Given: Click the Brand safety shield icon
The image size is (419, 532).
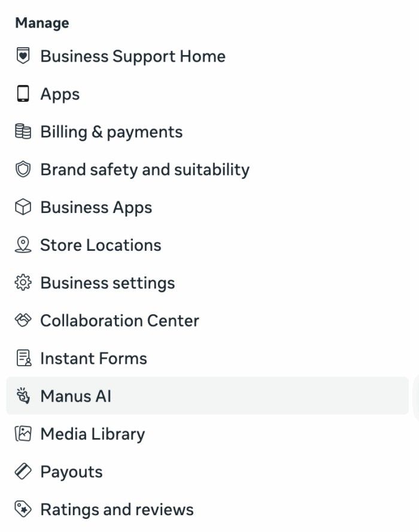Looking at the screenshot, I should click(22, 169).
